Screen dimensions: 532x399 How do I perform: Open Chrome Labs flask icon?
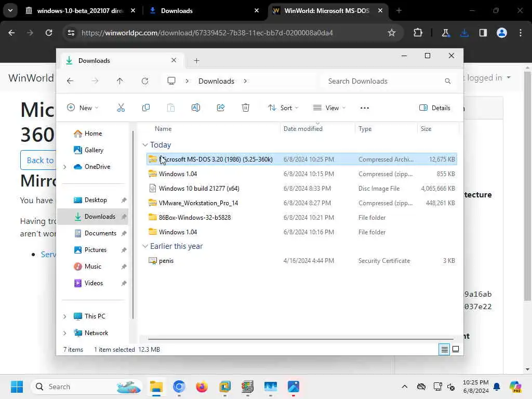click(x=445, y=33)
